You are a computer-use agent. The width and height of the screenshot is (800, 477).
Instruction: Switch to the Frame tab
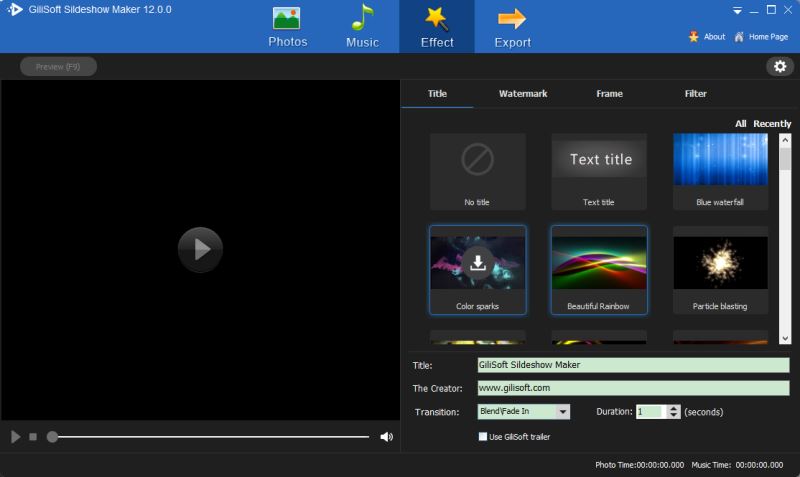[x=609, y=94]
